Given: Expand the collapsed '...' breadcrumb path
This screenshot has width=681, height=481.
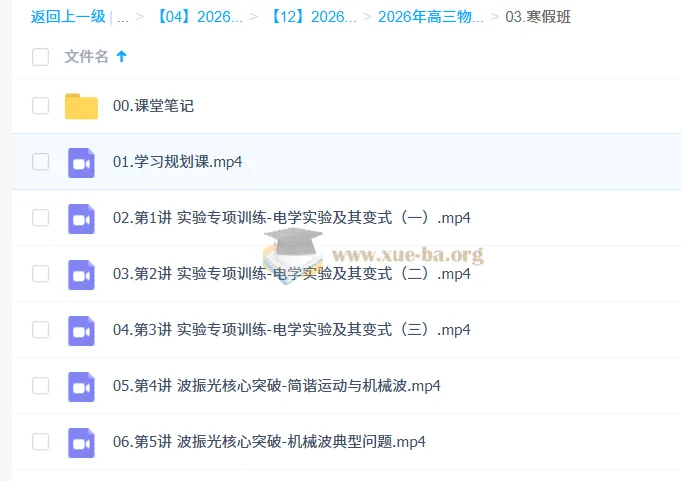Looking at the screenshot, I should (x=123, y=17).
